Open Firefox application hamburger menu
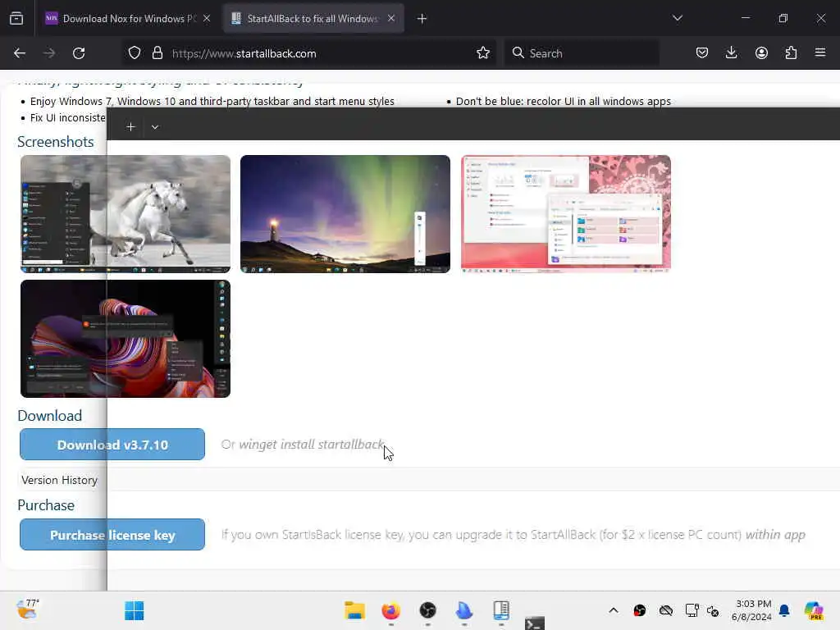Viewport: 840px width, 630px height. point(820,53)
